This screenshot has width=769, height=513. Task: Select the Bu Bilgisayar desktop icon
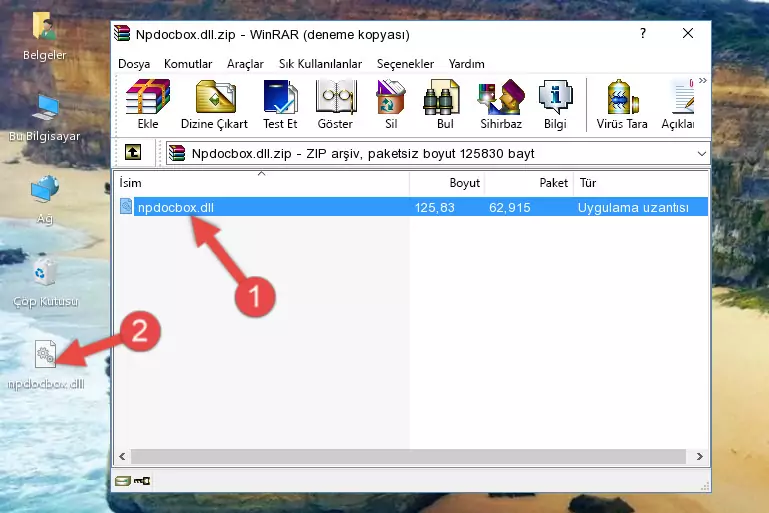tap(44, 118)
